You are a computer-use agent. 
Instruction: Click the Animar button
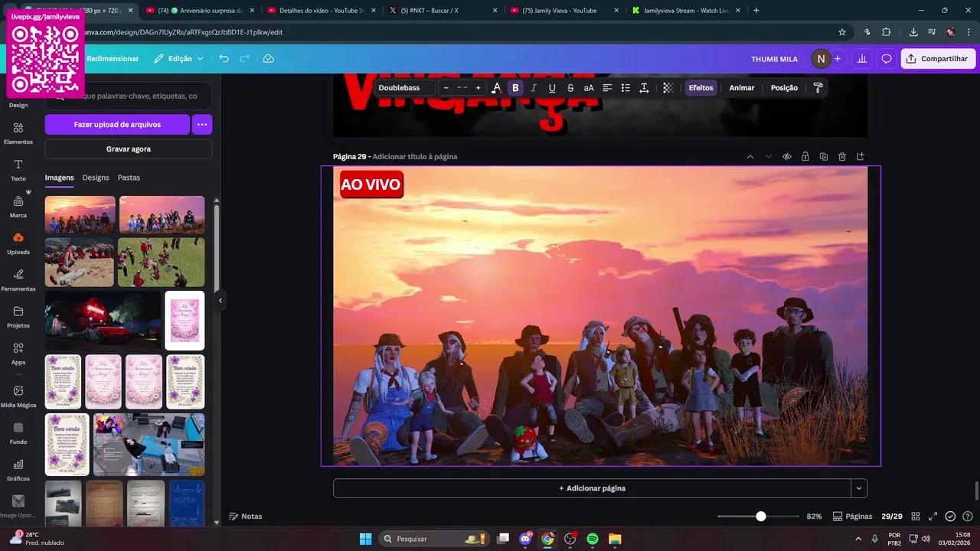pos(741,88)
